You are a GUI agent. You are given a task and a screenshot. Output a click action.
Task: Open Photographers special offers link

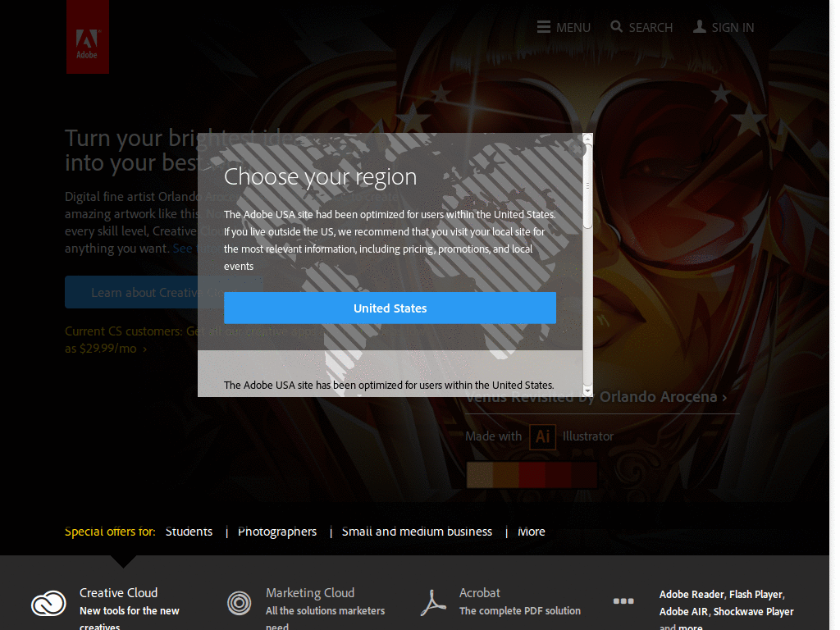[277, 532]
